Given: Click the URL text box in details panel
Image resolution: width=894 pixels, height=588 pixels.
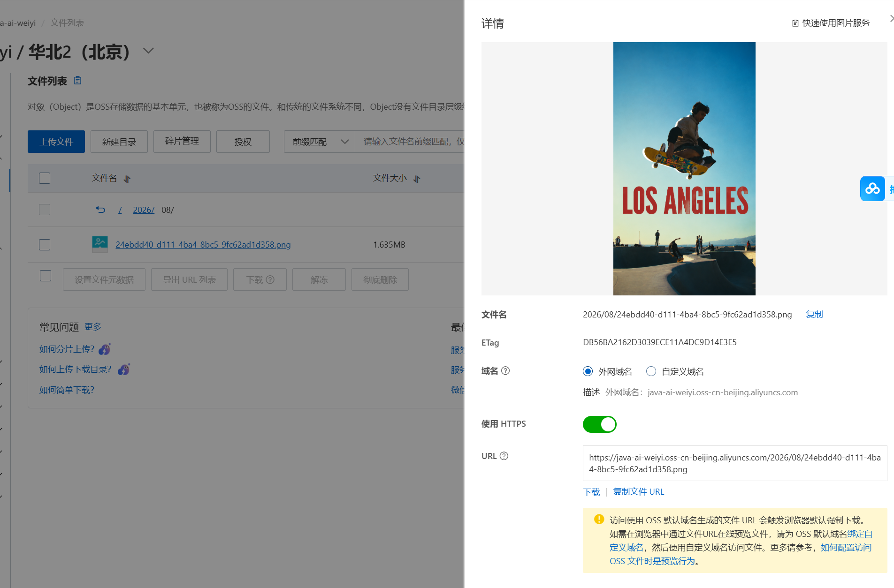Looking at the screenshot, I should pos(735,463).
